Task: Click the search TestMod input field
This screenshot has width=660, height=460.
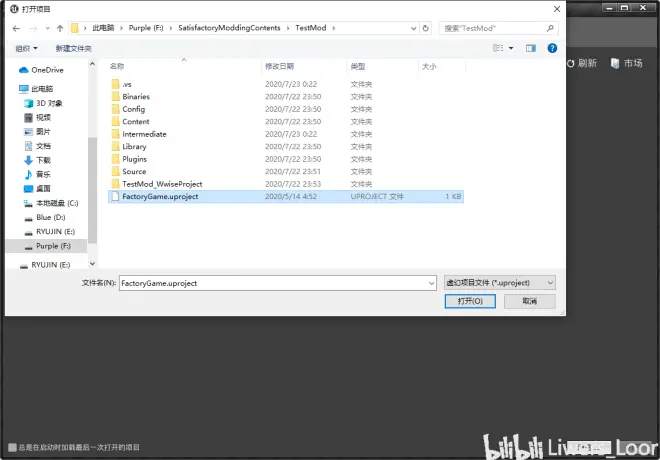Action: [494, 28]
